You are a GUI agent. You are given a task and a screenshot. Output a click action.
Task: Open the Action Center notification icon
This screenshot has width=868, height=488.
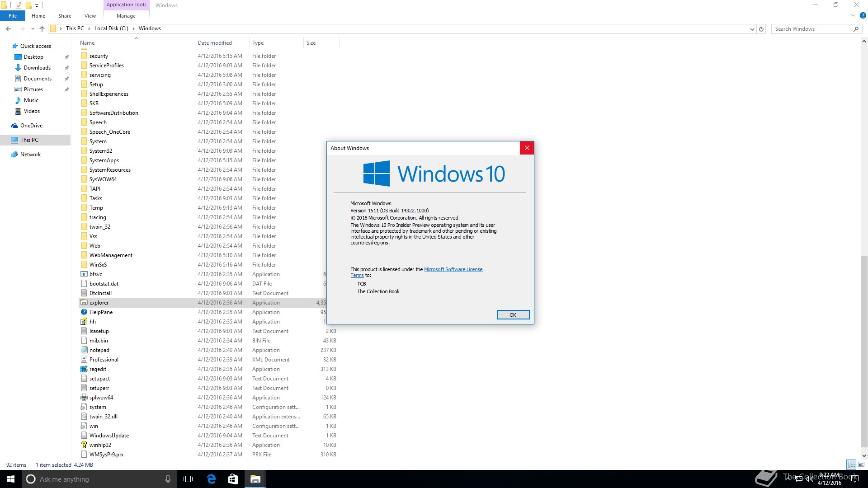point(855,479)
